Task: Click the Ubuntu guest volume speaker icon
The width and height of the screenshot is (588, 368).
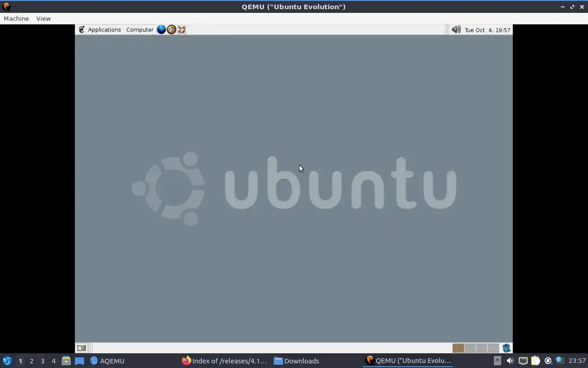Action: coord(456,29)
